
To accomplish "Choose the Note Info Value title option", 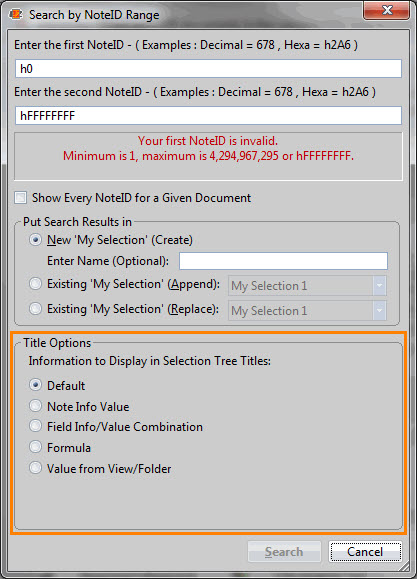I will [x=35, y=406].
